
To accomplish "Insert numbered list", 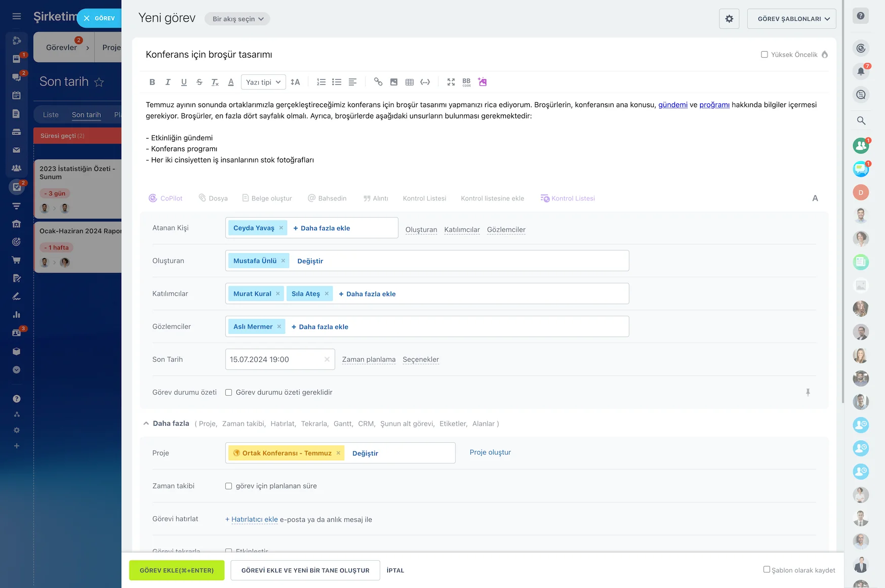I will point(321,82).
